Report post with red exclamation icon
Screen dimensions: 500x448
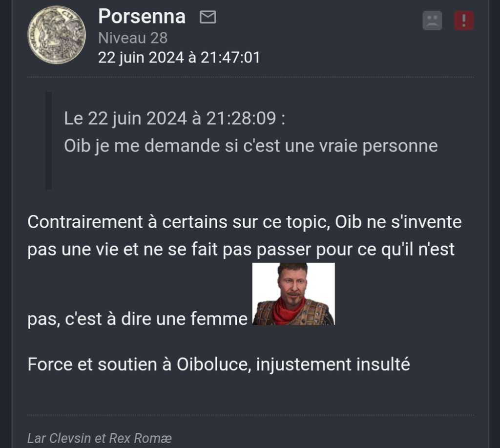click(463, 21)
